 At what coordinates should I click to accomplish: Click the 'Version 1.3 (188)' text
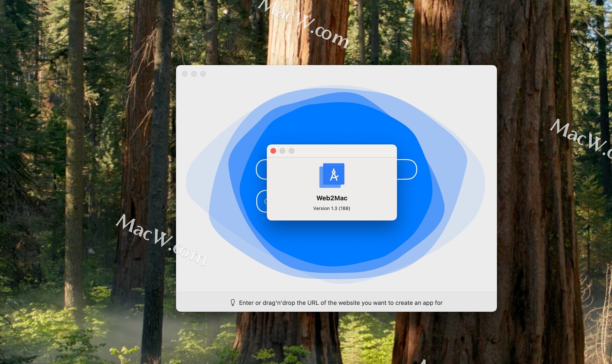click(331, 208)
